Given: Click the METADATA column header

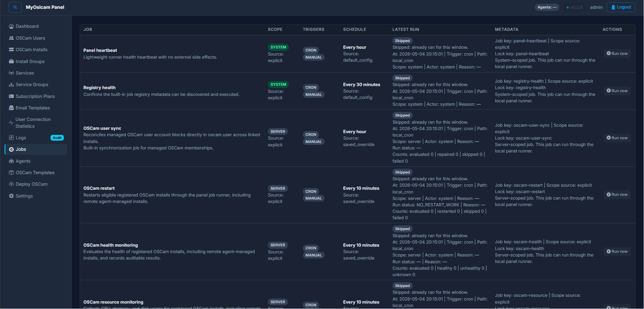Looking at the screenshot, I should (x=506, y=29).
